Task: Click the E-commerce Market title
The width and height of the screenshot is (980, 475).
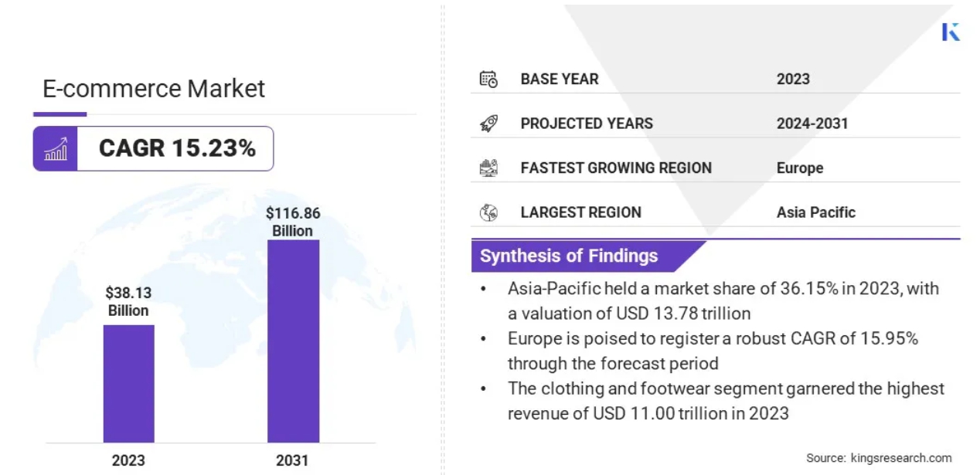Action: pos(154,89)
